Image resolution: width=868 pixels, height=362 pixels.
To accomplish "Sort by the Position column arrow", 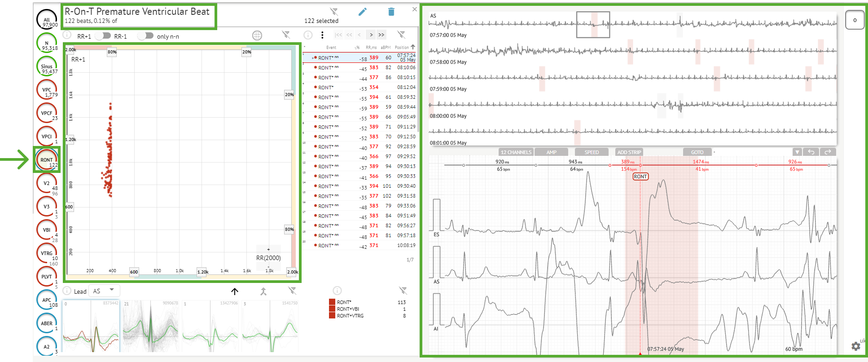I will point(413,47).
